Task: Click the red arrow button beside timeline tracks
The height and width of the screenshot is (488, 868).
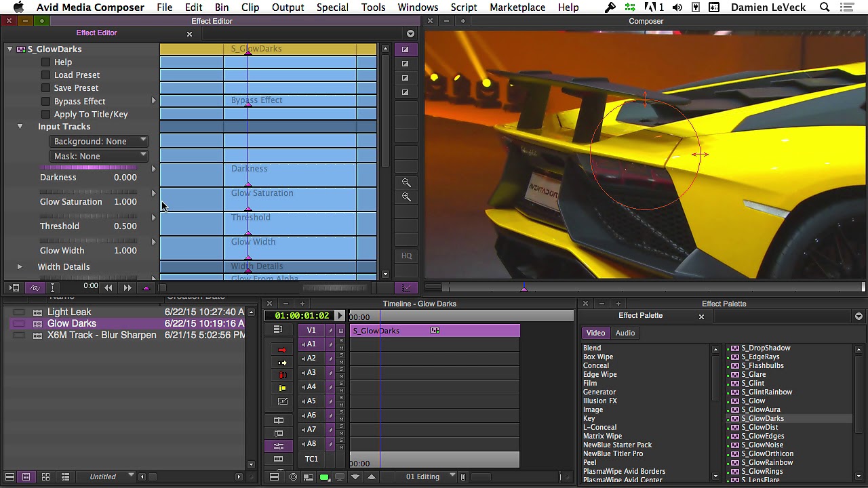Action: (x=283, y=350)
